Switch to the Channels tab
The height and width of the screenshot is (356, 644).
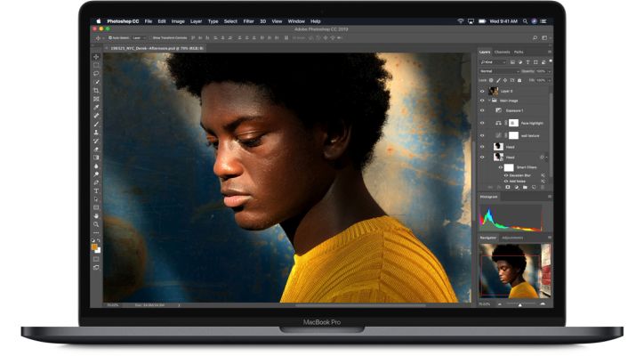[x=503, y=53]
